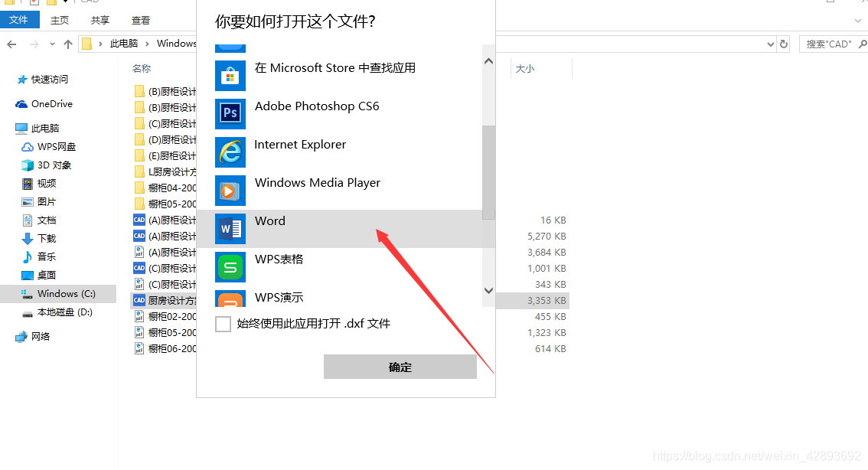Open 桌面 in the sidebar
Image resolution: width=868 pixels, height=470 pixels.
pyautogui.click(x=39, y=275)
